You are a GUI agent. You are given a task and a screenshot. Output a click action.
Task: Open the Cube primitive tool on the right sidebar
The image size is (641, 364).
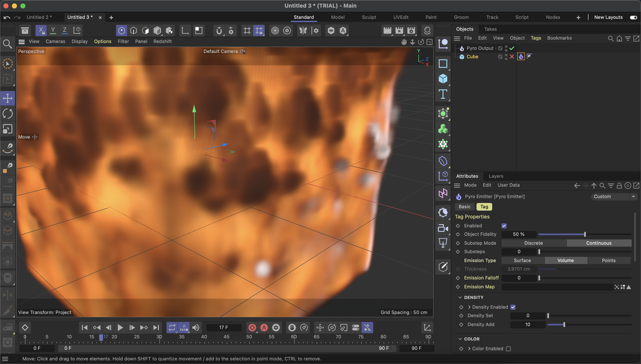click(x=443, y=78)
